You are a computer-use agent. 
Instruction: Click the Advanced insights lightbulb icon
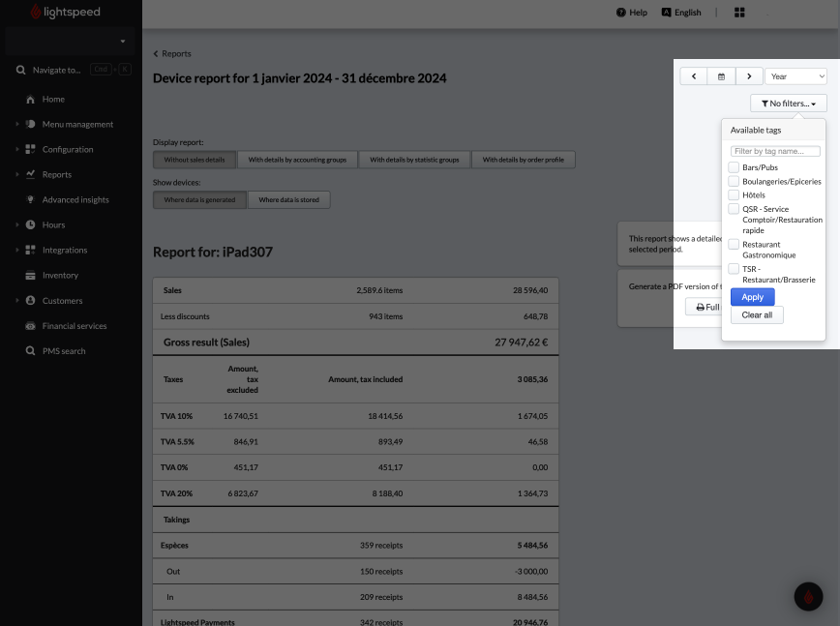tap(31, 199)
